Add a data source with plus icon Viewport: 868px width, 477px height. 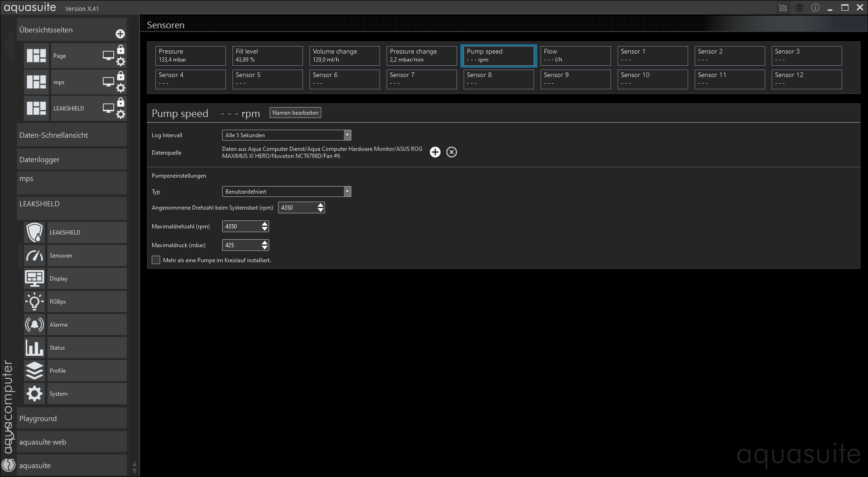[x=435, y=152]
